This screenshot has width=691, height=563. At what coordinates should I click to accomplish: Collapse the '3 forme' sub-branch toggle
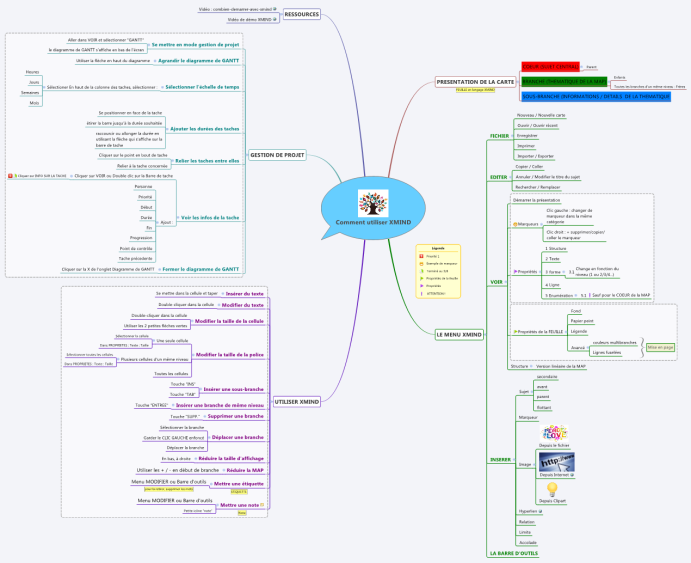[x=564, y=272]
